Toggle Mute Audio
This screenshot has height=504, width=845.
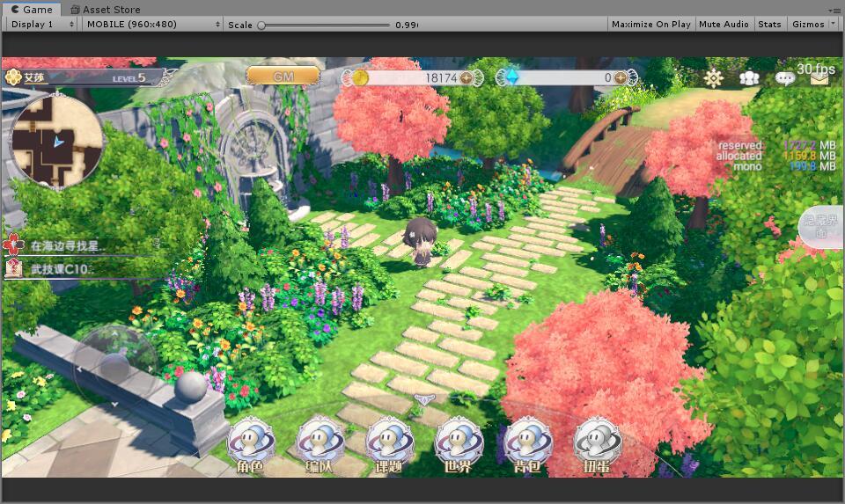tap(724, 25)
